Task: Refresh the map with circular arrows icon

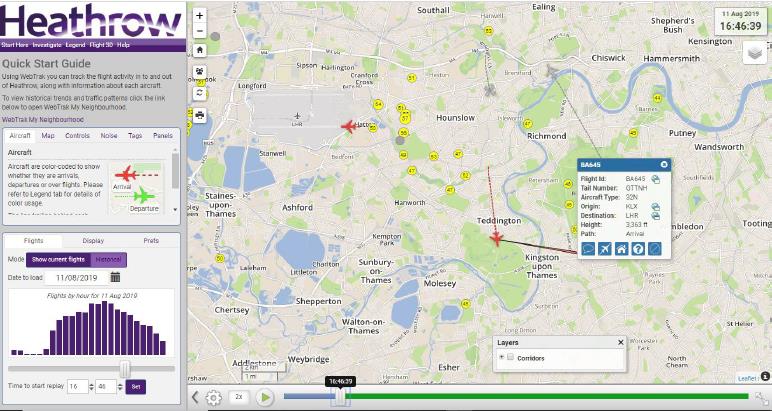Action: 199,93
